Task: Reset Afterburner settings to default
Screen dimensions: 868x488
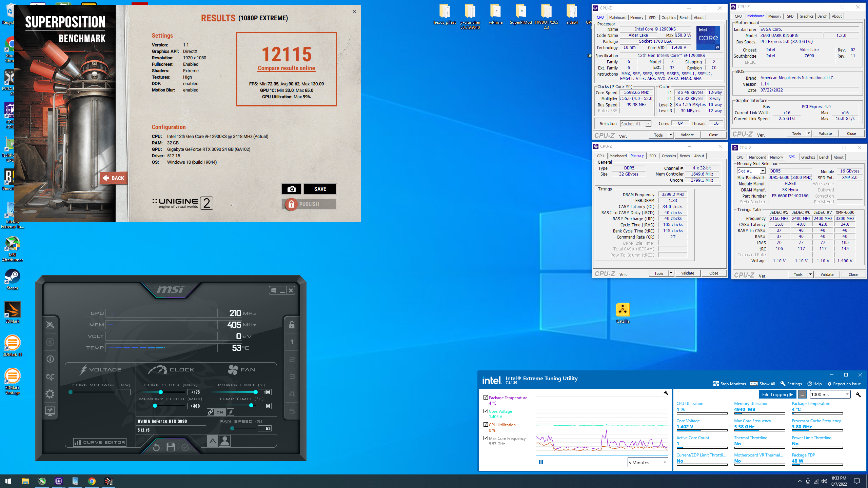Action: tap(156, 447)
